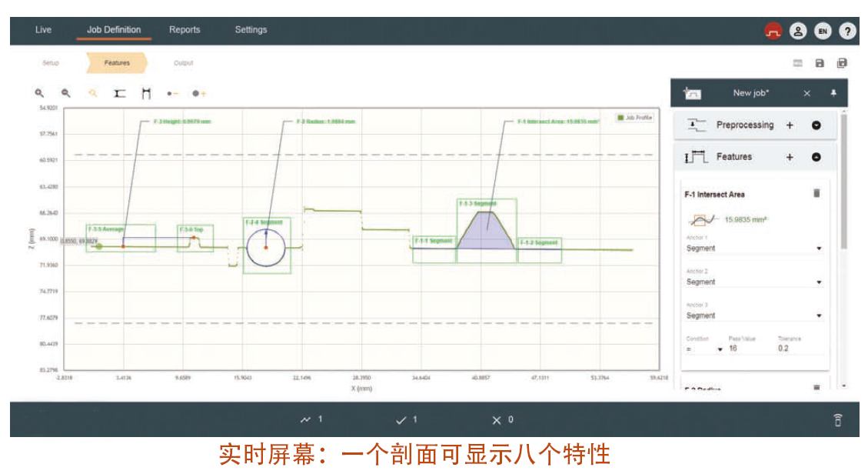Click the zoom in magnifier icon
Image resolution: width=868 pixels, height=474 pixels.
tap(39, 93)
